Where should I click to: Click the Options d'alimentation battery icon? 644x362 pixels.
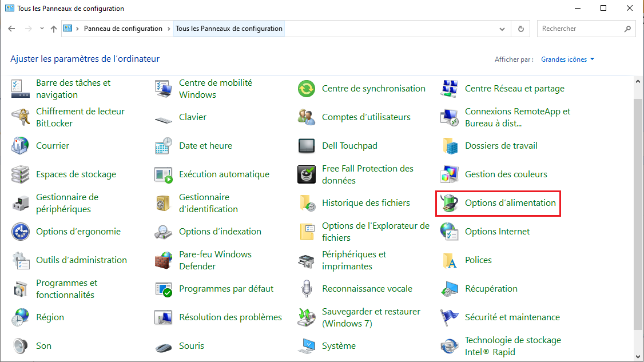coord(449,203)
